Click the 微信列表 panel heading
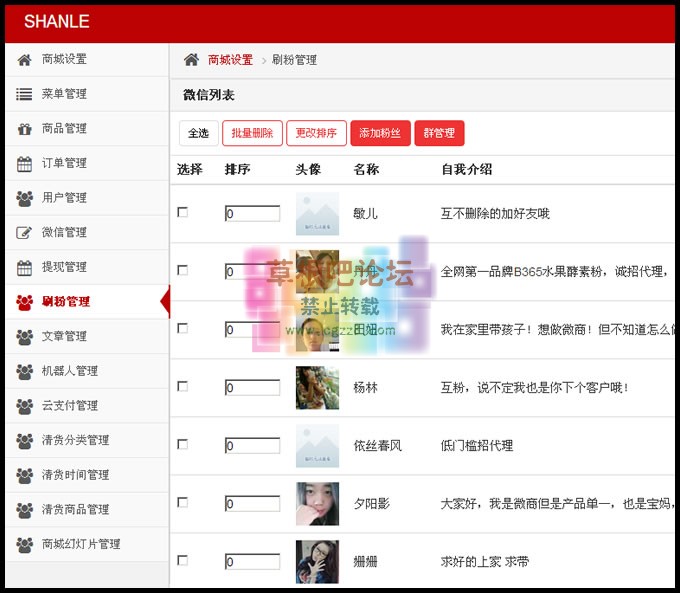Viewport: 680px width, 593px height. point(209,95)
